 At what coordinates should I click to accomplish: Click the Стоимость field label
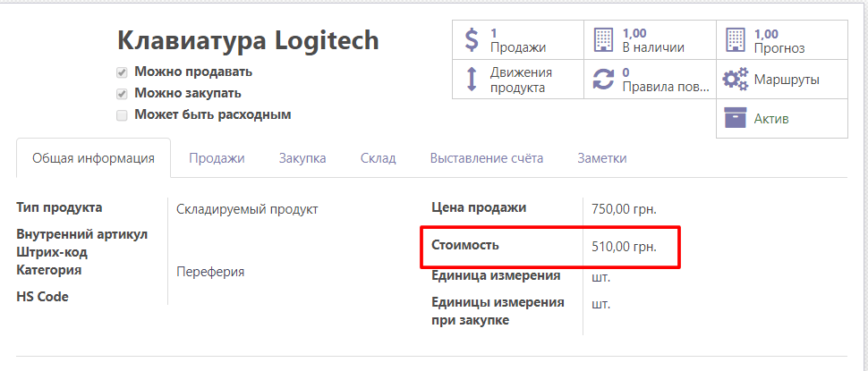(465, 245)
